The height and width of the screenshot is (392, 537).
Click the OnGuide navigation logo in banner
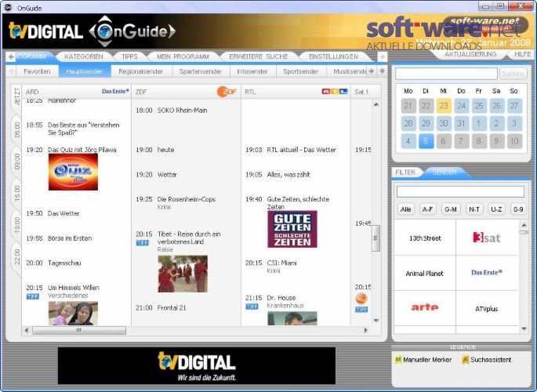click(x=132, y=31)
